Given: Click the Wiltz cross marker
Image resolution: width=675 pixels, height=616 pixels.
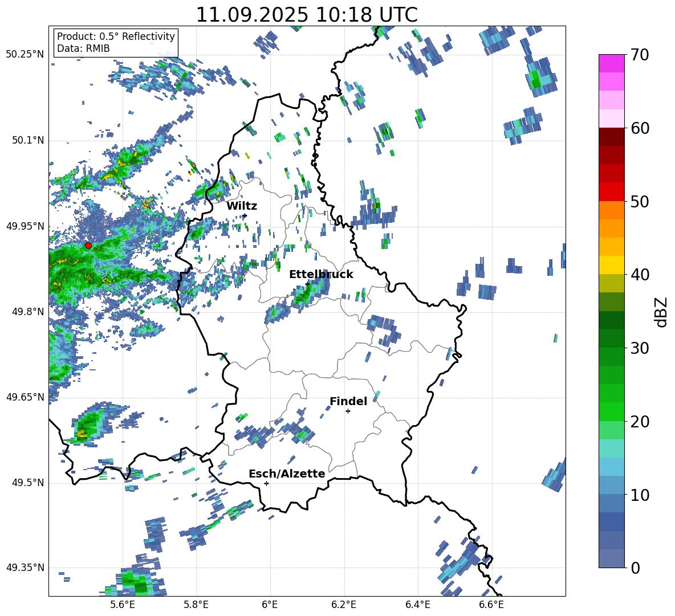Looking at the screenshot, I should point(245,215).
